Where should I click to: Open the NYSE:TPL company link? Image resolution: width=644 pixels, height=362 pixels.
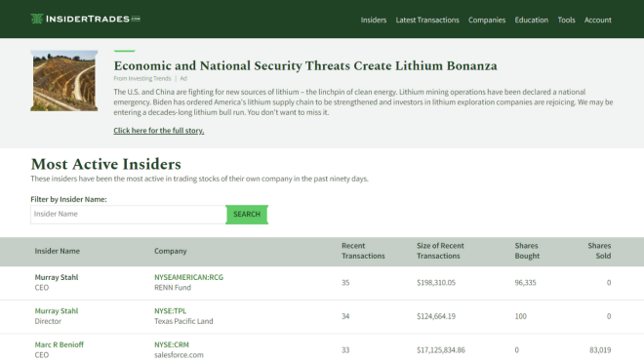coord(170,311)
